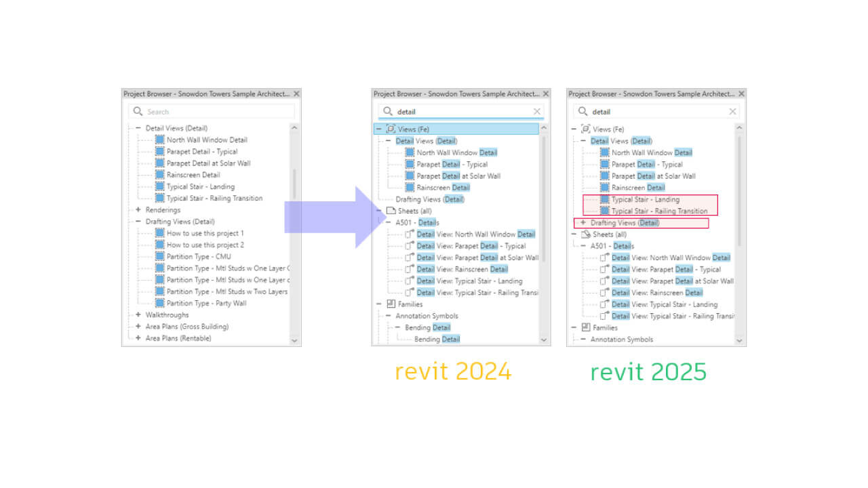Select 'Typical Stair - Railing Transition' in left panel
Image resolution: width=868 pixels, height=488 pixels.
(214, 199)
